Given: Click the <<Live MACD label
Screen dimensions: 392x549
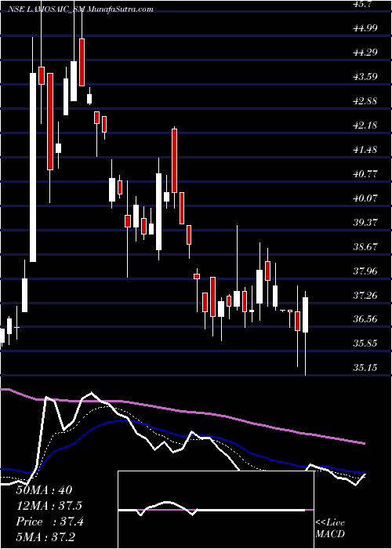Looking at the screenshot, I should tap(330, 529).
